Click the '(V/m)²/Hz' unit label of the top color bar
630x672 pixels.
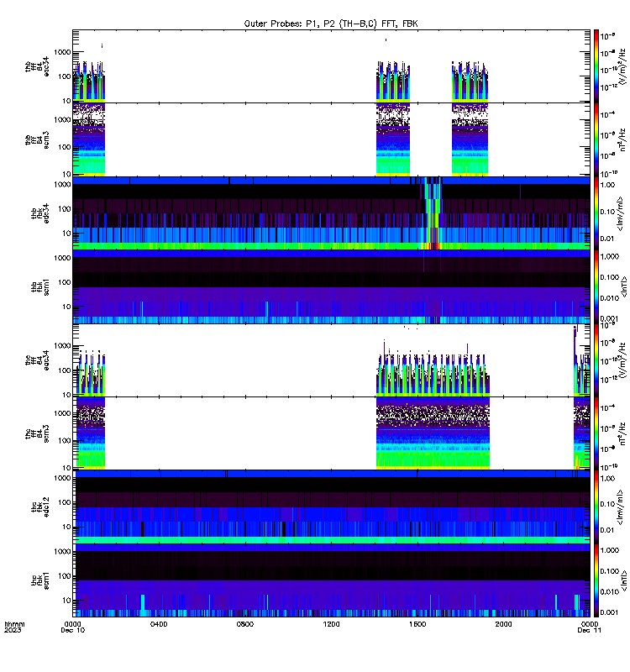pyautogui.click(x=622, y=66)
